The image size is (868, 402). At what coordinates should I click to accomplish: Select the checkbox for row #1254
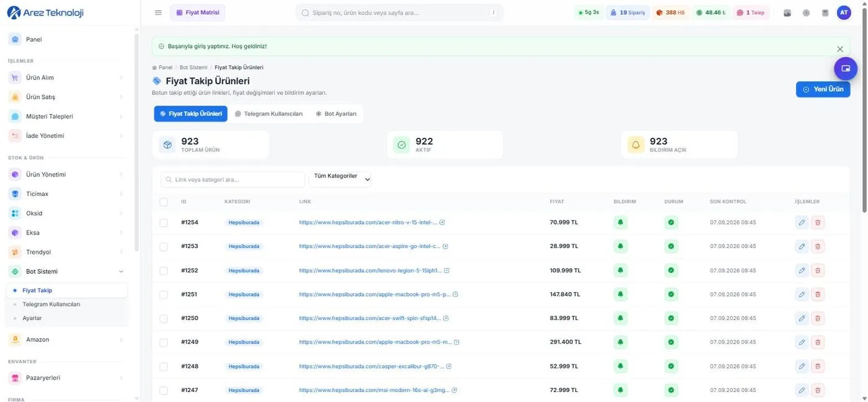164,222
